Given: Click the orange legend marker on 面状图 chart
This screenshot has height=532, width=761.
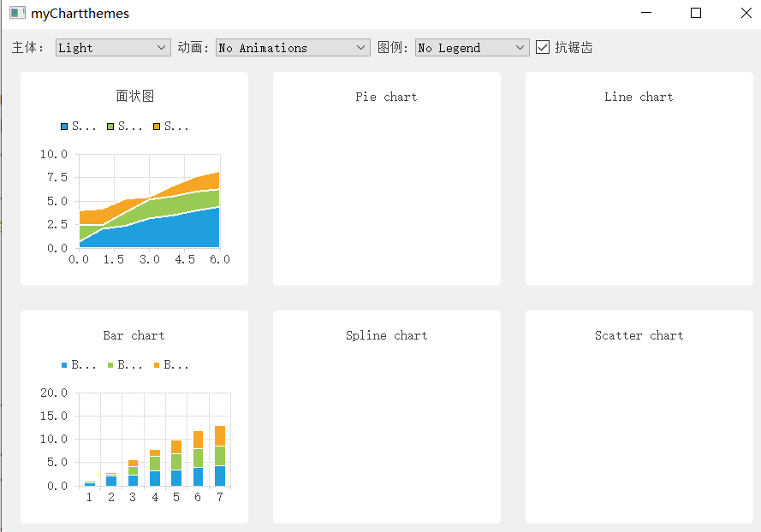Looking at the screenshot, I should click(x=156, y=126).
